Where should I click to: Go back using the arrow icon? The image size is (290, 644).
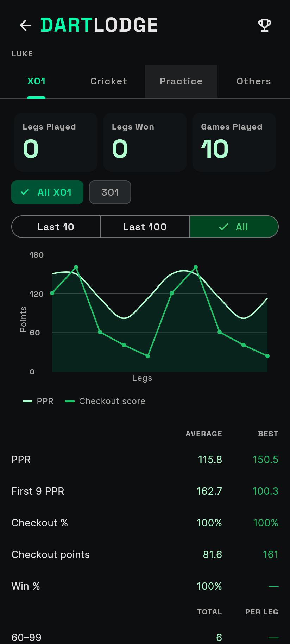click(25, 25)
